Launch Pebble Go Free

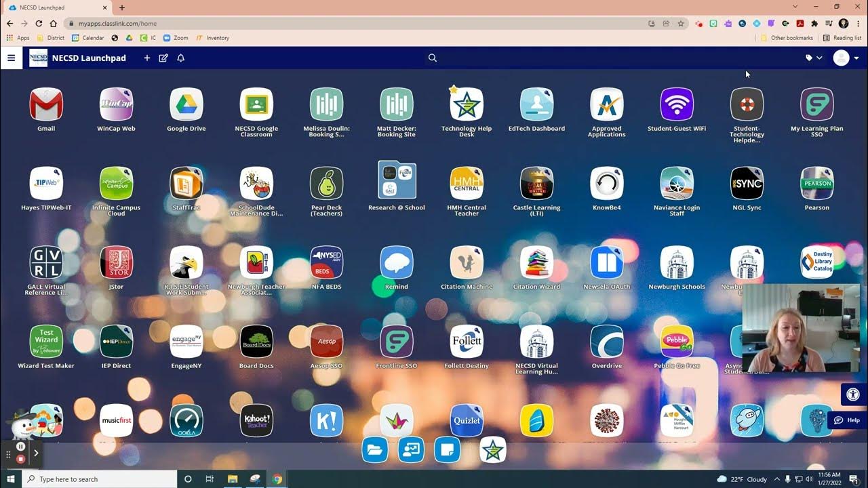(677, 342)
